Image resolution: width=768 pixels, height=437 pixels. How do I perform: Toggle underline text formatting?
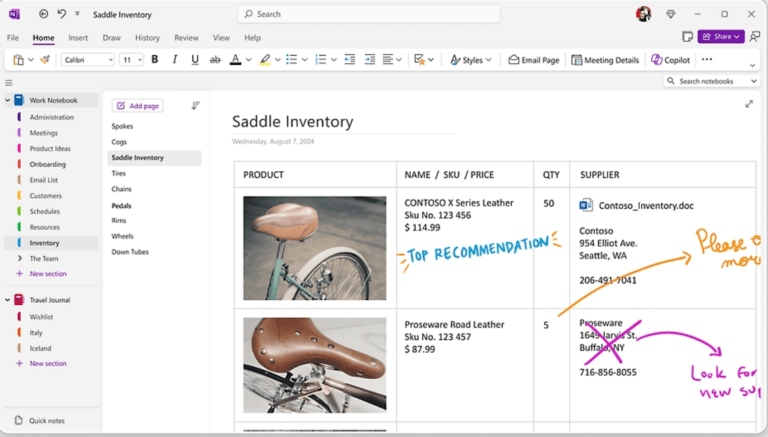click(195, 60)
